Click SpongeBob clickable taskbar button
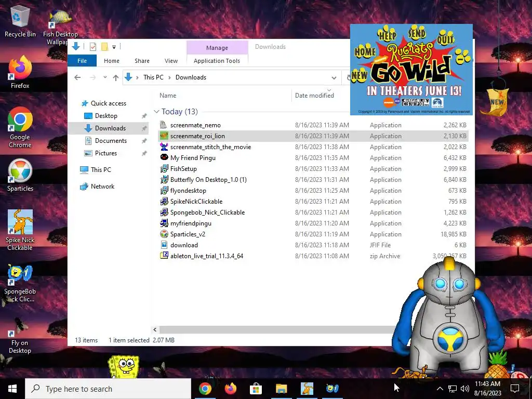The width and height of the screenshot is (532, 399). tap(332, 389)
